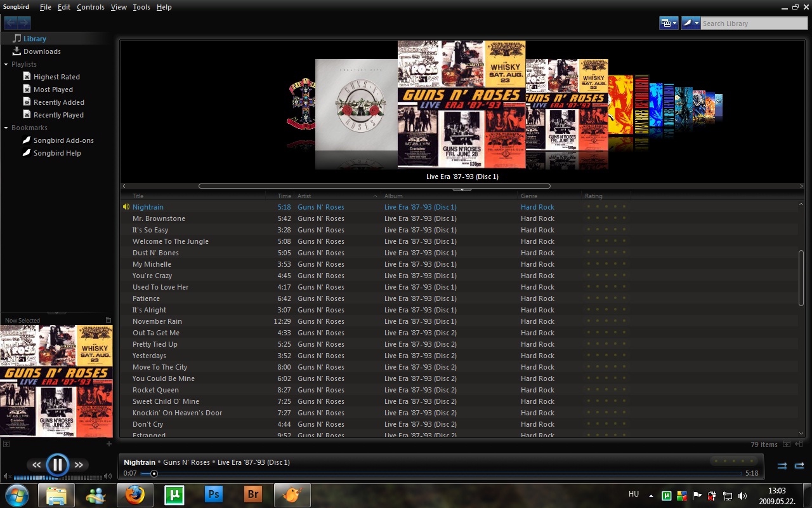Go forward with the navigation arrow
812x508 pixels.
(24, 23)
